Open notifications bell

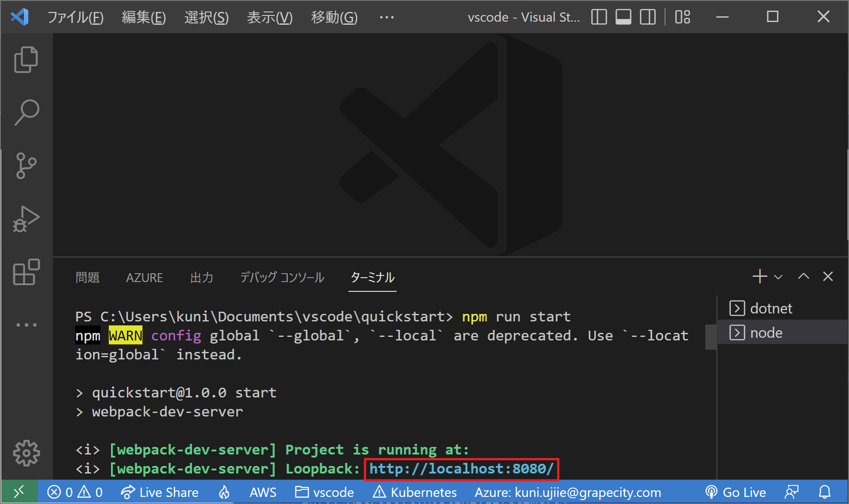tap(825, 492)
